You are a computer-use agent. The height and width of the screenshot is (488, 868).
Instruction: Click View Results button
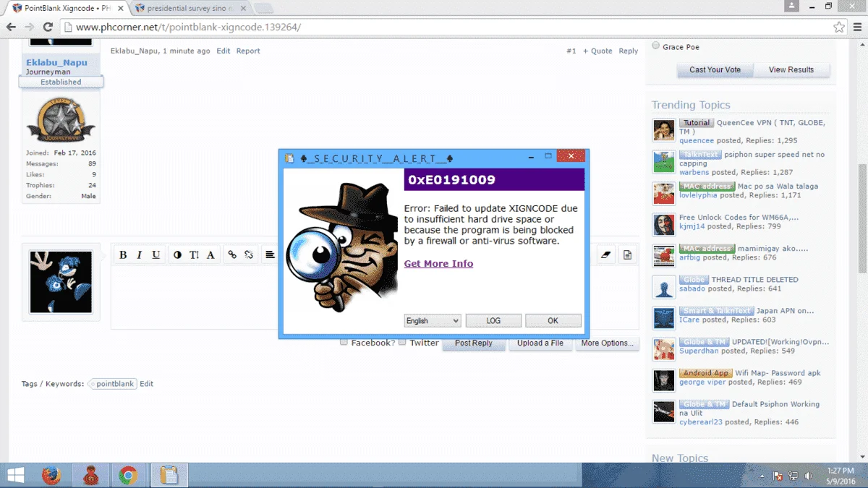(791, 69)
